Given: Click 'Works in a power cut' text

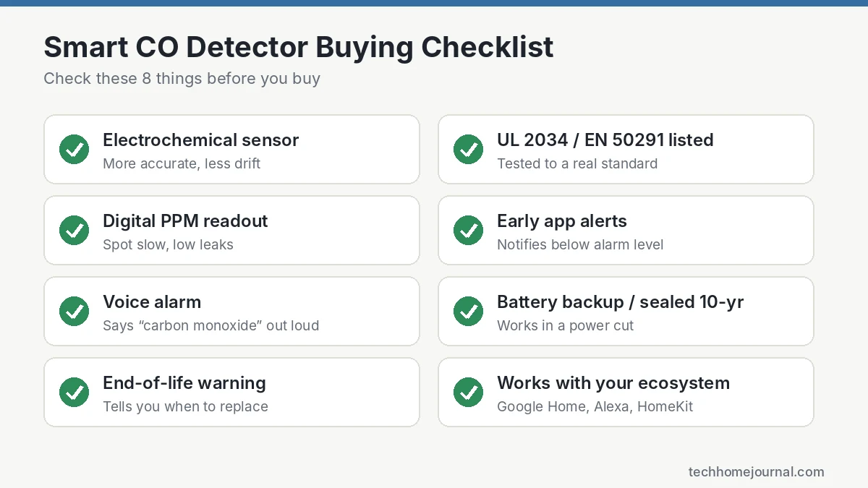Looking at the screenshot, I should point(565,325).
